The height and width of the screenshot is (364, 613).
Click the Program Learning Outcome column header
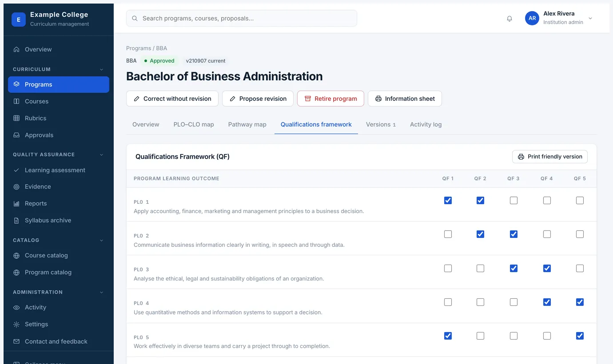[176, 178]
